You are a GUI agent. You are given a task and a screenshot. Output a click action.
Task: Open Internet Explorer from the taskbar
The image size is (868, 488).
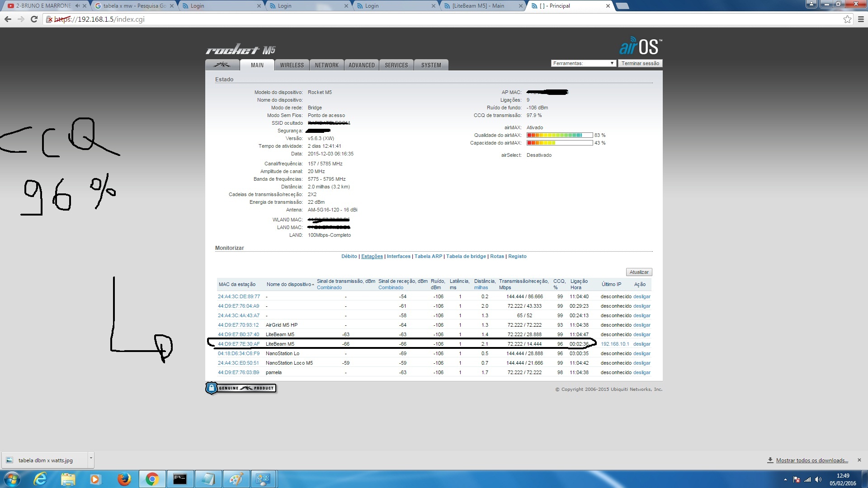41,479
